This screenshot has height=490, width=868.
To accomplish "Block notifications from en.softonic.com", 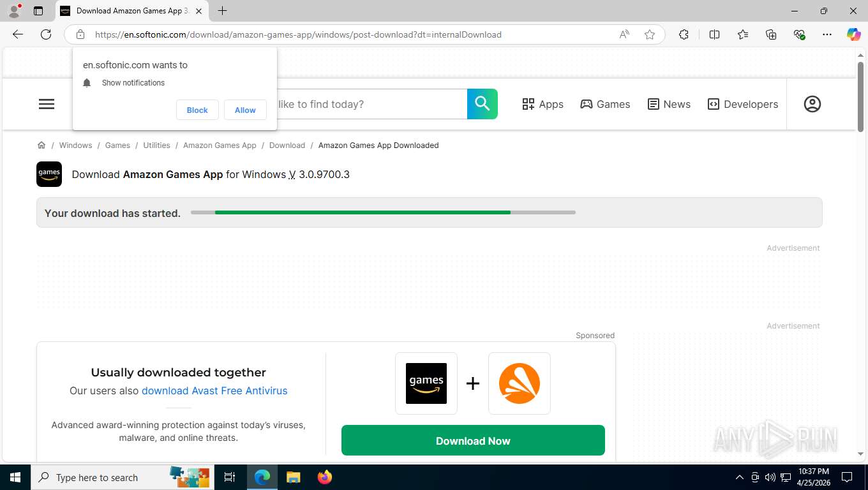I will pos(197,110).
